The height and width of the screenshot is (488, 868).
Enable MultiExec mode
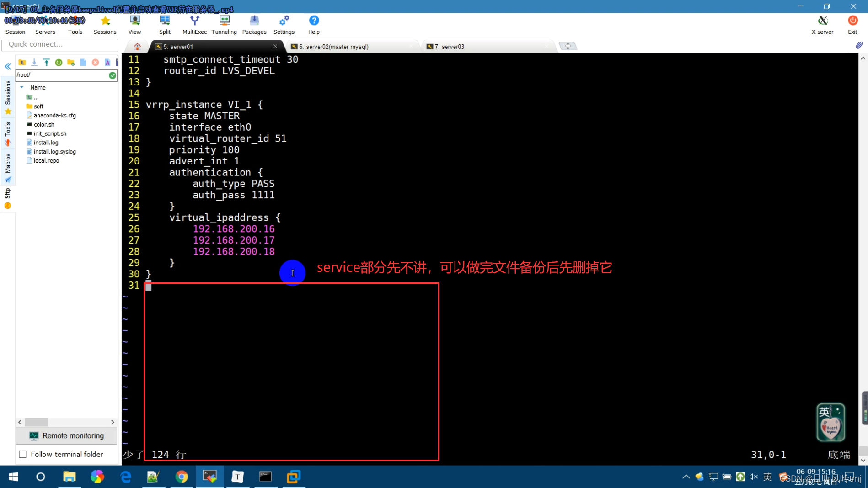[x=194, y=26]
